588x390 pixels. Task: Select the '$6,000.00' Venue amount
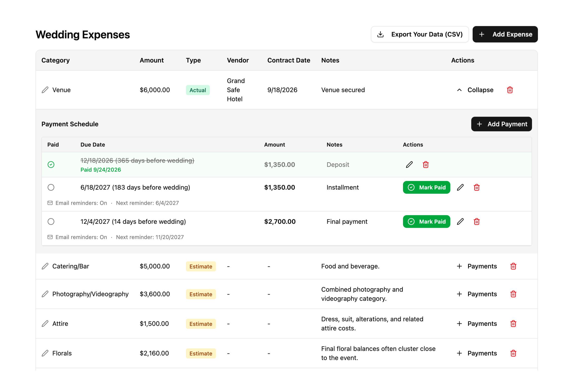[x=155, y=90]
